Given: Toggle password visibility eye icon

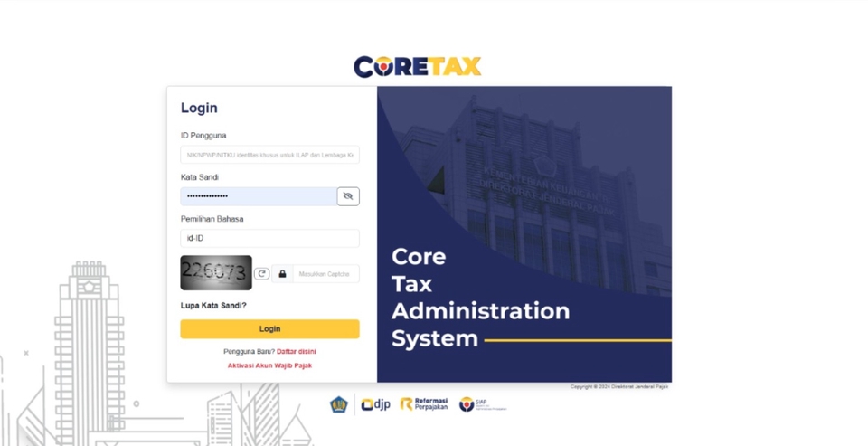Looking at the screenshot, I should 348,196.
